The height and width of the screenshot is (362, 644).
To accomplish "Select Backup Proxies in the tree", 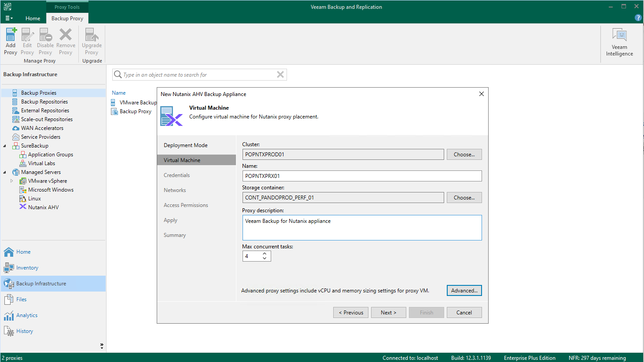I will point(39,93).
